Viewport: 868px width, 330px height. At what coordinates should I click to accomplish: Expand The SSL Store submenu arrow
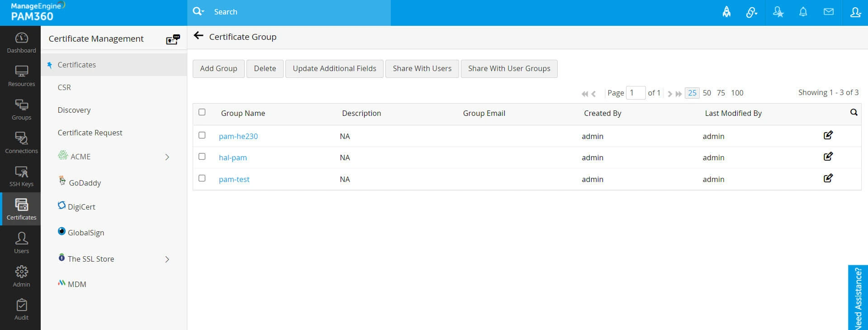coord(167,259)
